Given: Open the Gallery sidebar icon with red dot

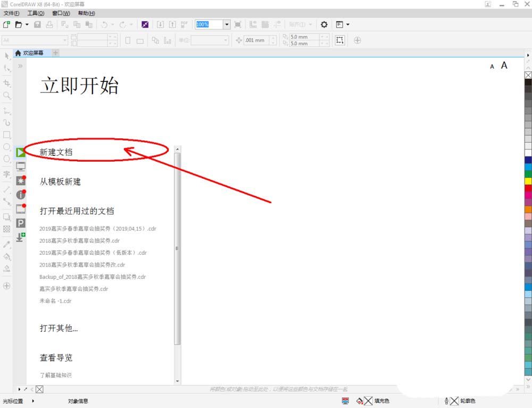Looking at the screenshot, I should pyautogui.click(x=21, y=208).
